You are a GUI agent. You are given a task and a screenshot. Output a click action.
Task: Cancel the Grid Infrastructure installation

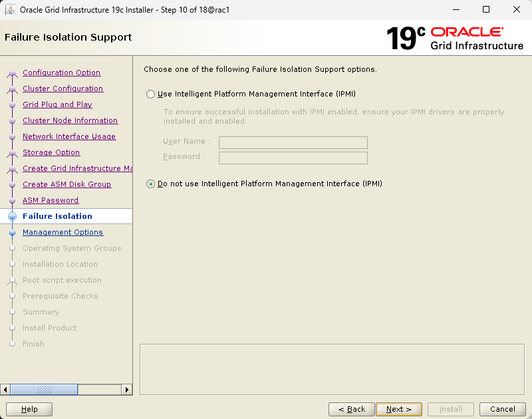coord(503,409)
